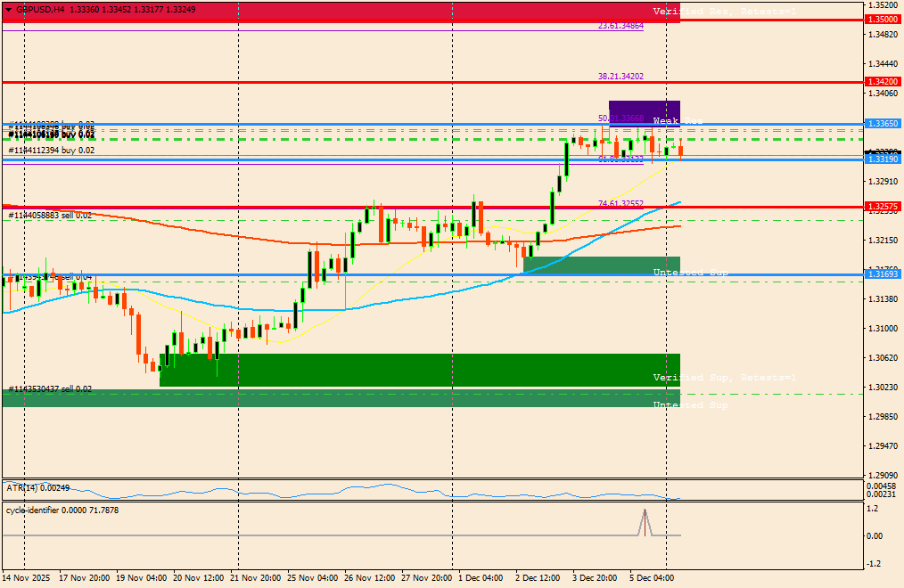The height and width of the screenshot is (588, 904).
Task: Select the 'Verified Sup, Retests=1' zone label
Action: 724,377
